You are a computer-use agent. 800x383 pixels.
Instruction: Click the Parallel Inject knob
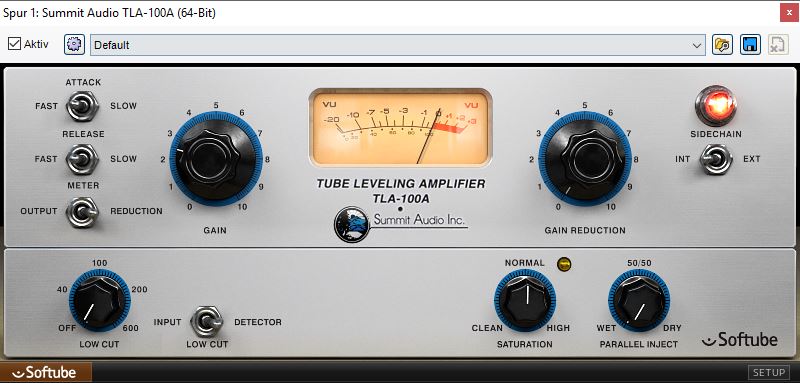tap(639, 301)
